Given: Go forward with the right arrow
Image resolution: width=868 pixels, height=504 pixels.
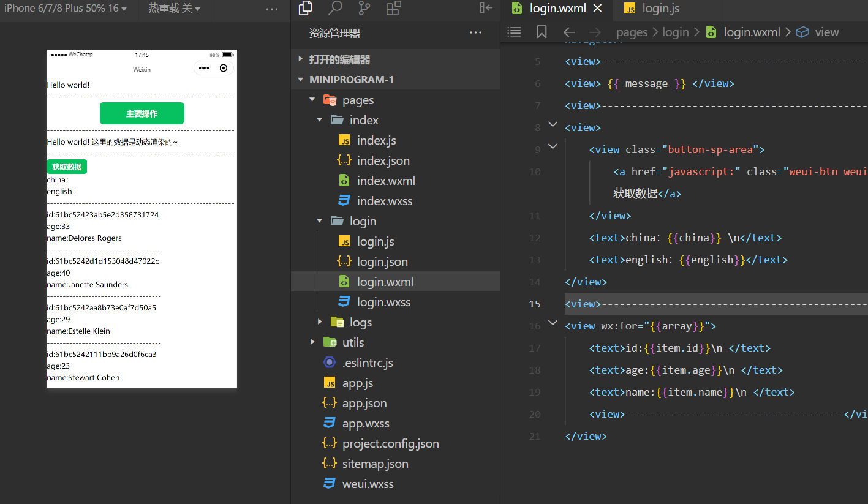Looking at the screenshot, I should [595, 32].
